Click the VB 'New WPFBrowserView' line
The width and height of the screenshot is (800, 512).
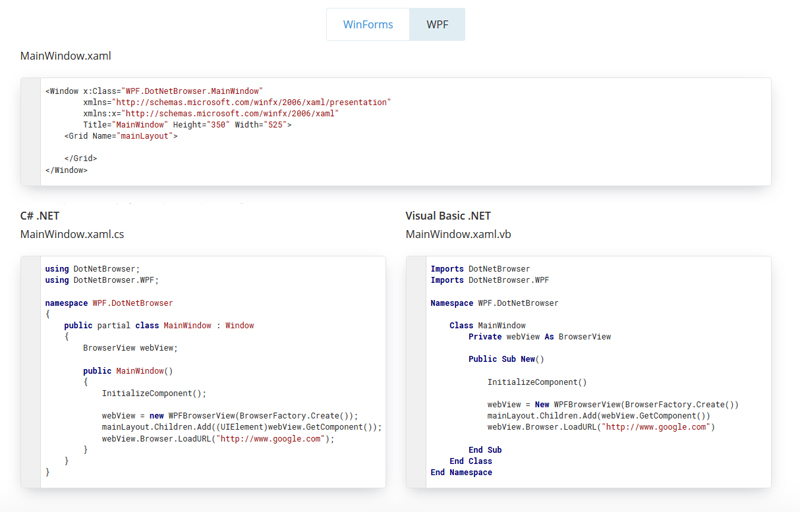(x=613, y=404)
